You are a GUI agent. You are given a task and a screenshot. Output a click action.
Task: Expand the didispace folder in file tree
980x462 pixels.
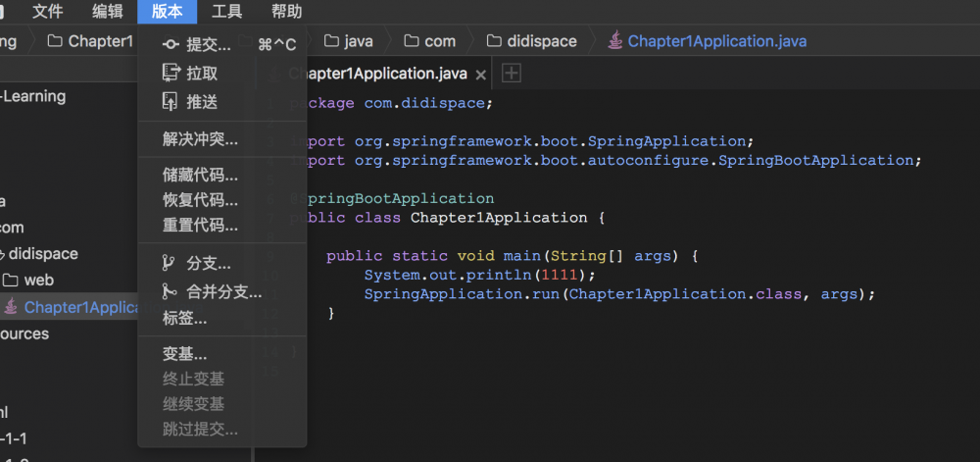(x=42, y=254)
